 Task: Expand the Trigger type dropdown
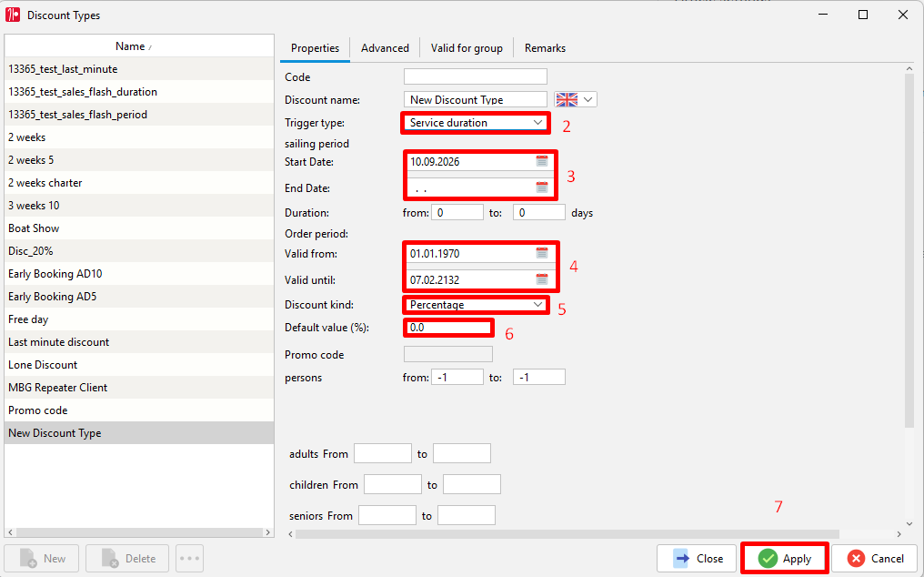[538, 123]
